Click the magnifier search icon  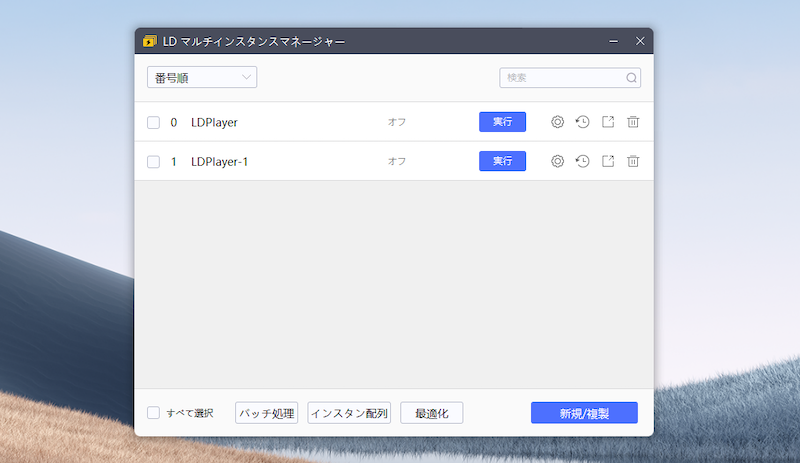[x=631, y=78]
